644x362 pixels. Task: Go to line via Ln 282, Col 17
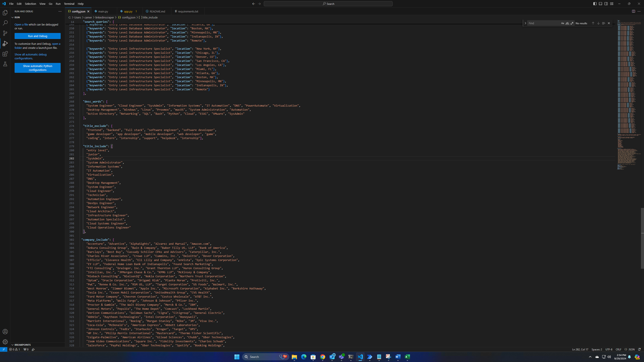click(580, 349)
